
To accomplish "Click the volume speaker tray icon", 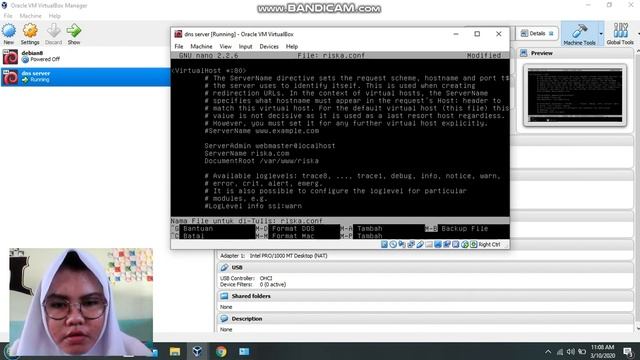I will click(571, 351).
